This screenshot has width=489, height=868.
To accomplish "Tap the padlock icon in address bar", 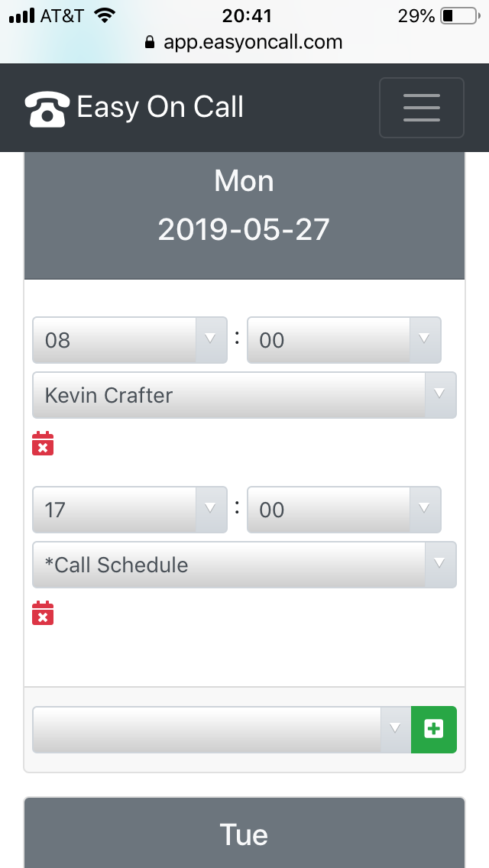I will point(150,42).
